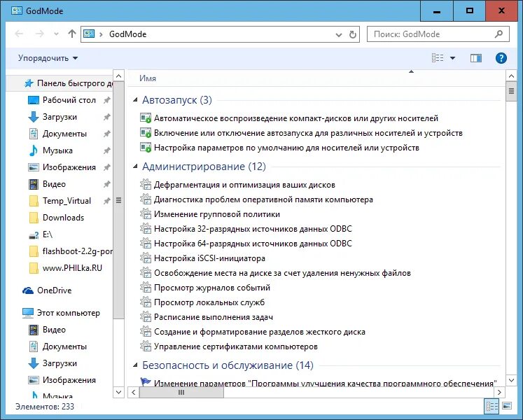The height and width of the screenshot is (420, 523).
Task: Switch to large icons view via status bar
Action: pyautogui.click(x=507, y=406)
